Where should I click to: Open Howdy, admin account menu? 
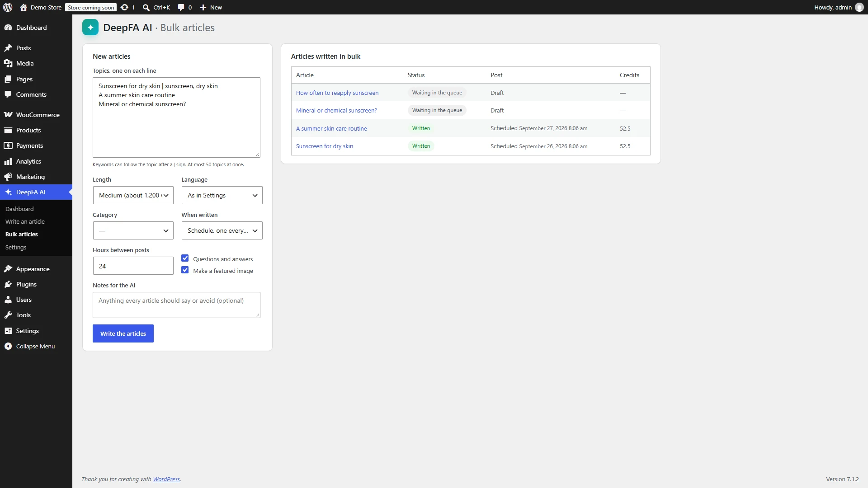click(x=839, y=7)
